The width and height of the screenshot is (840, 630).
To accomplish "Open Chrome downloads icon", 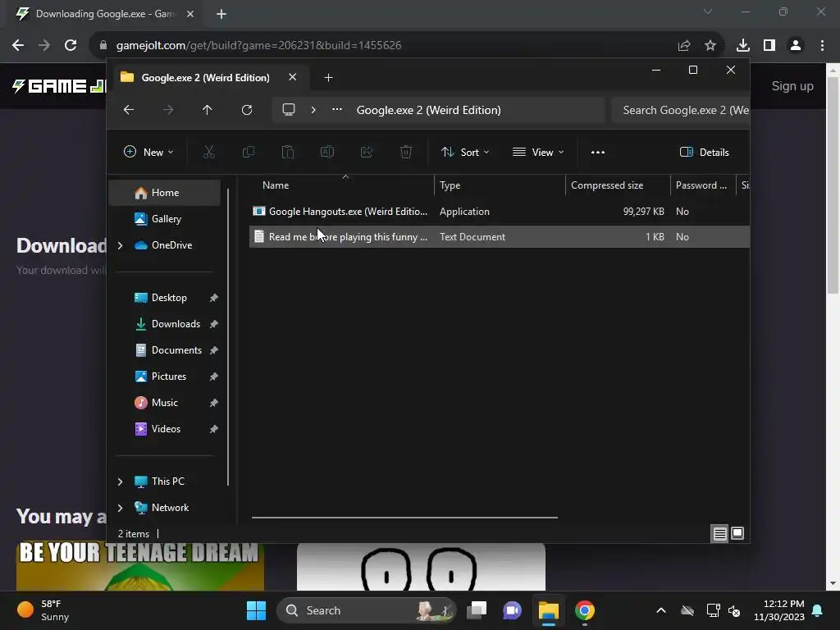I will pyautogui.click(x=743, y=46).
